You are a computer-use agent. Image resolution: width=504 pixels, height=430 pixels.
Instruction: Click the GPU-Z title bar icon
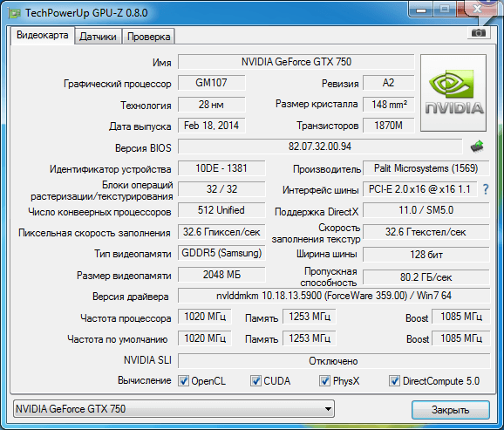14,13
